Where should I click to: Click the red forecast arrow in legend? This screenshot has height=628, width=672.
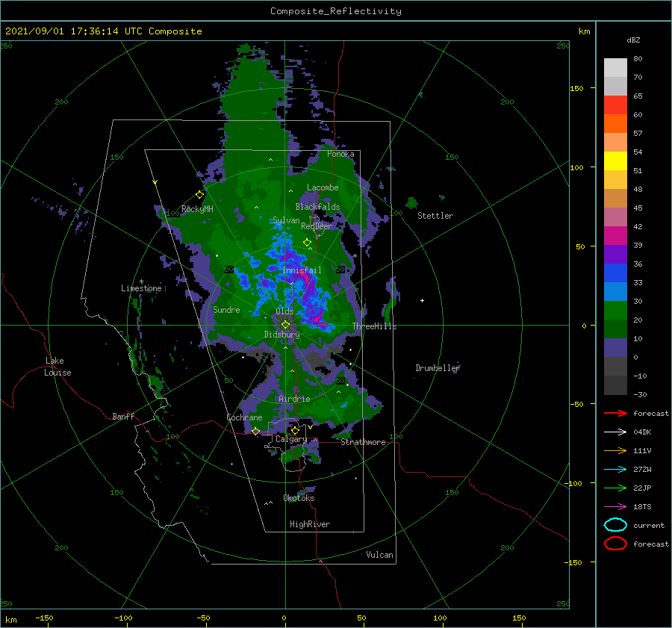pos(615,413)
